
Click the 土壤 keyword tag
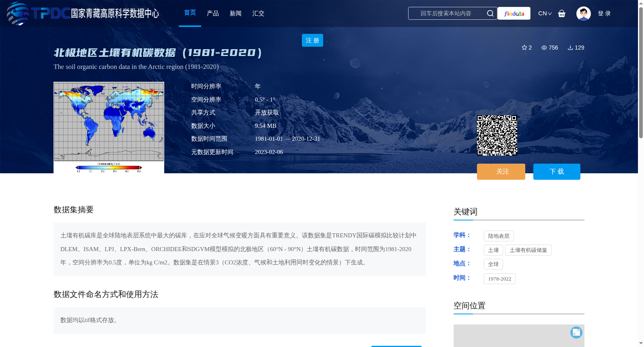click(x=493, y=250)
